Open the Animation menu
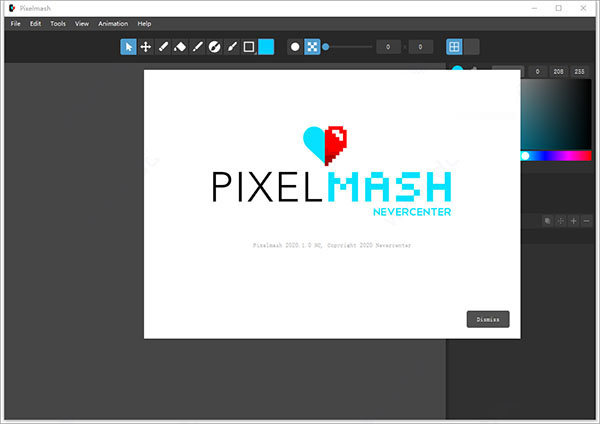Image resolution: width=600 pixels, height=424 pixels. tap(113, 24)
